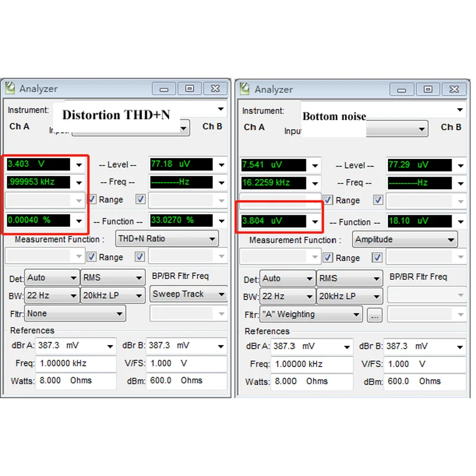This screenshot has height=476, width=476.
Task: Toggle right window Ch B upper Range checkbox
Action: coord(378,200)
